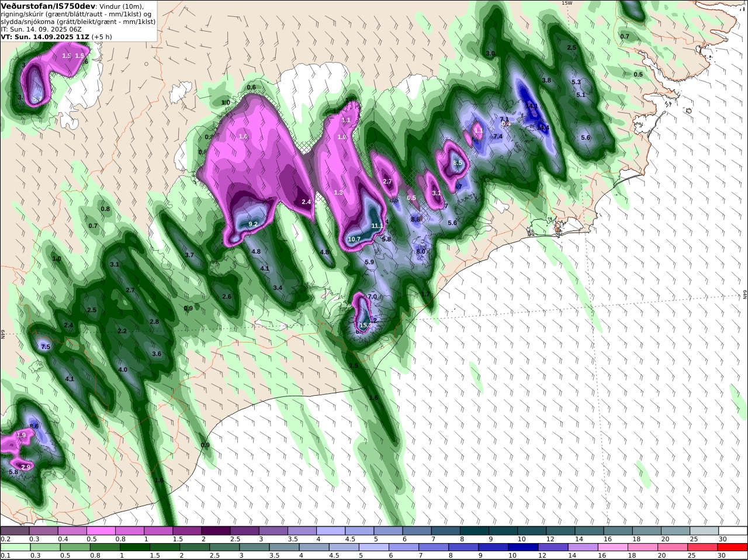Click the 1.7 value near the coastline
Viewport: 748px width, 560px height.
point(425,295)
